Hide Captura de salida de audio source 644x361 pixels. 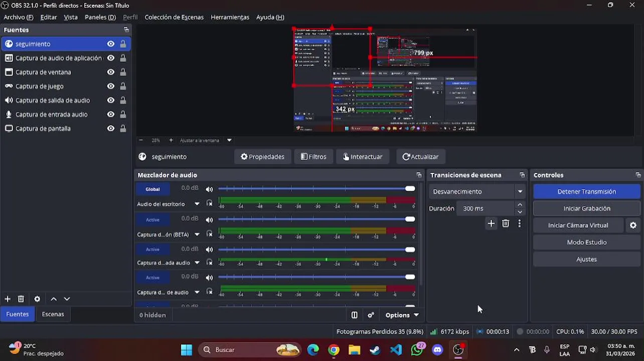[x=110, y=100]
